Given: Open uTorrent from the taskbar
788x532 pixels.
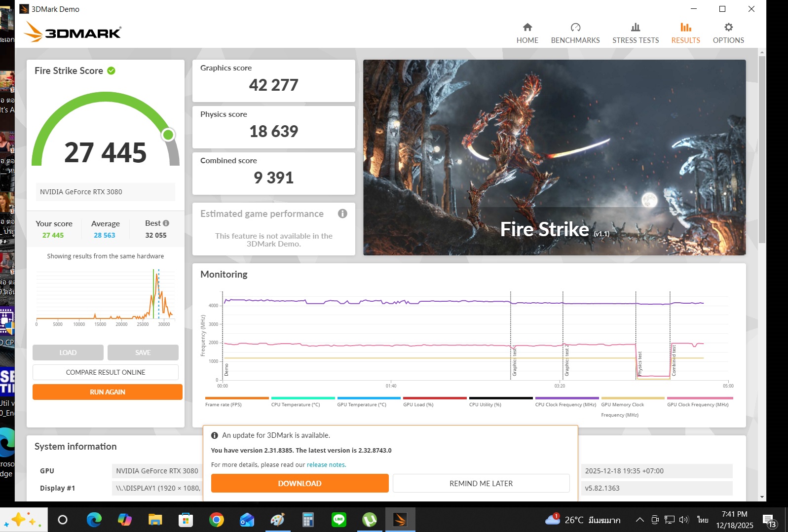Looking at the screenshot, I should point(369,520).
